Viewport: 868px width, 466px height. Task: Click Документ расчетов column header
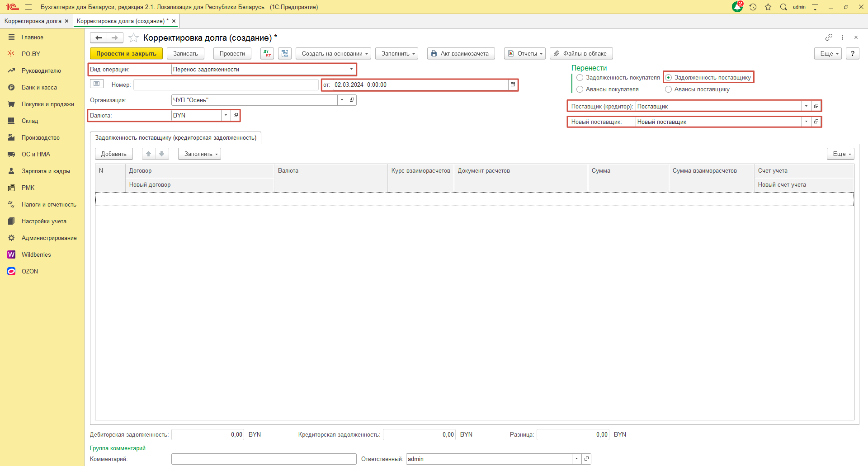[521, 177]
